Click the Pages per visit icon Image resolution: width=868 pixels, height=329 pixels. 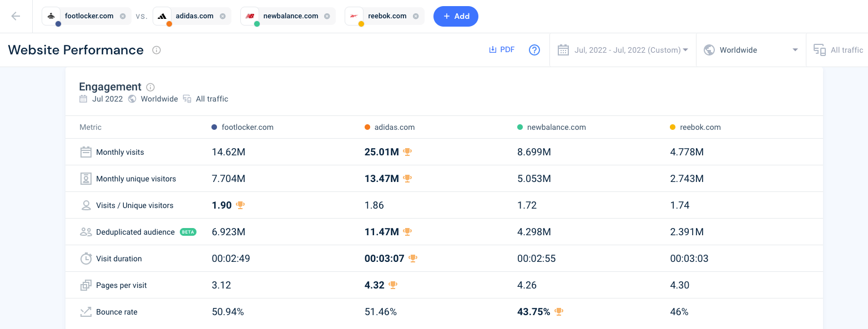[86, 285]
